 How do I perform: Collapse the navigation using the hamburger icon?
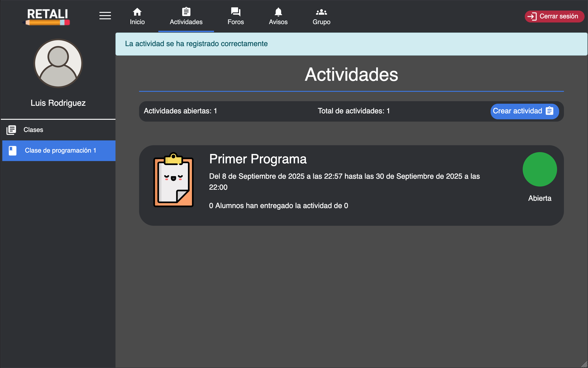pos(105,15)
